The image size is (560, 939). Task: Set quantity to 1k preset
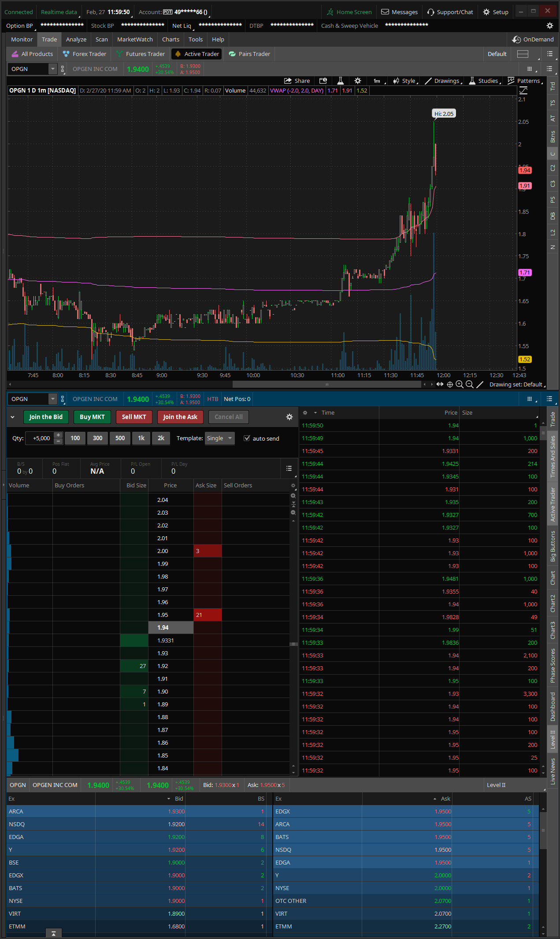[141, 438]
